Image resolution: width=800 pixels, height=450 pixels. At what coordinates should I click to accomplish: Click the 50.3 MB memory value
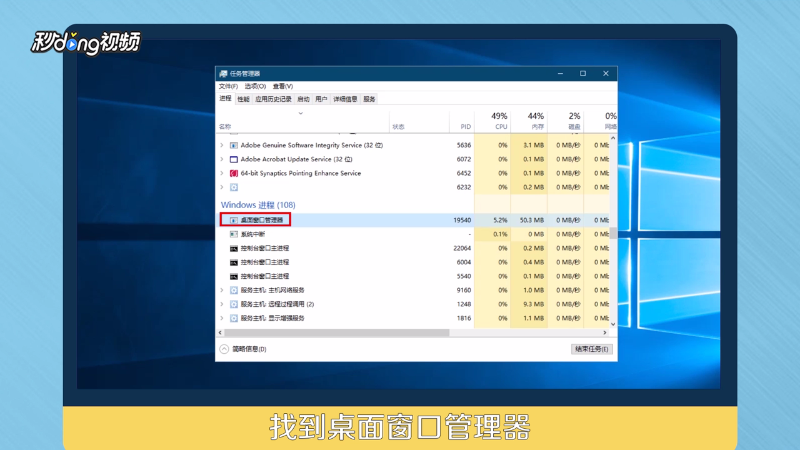(x=532, y=220)
